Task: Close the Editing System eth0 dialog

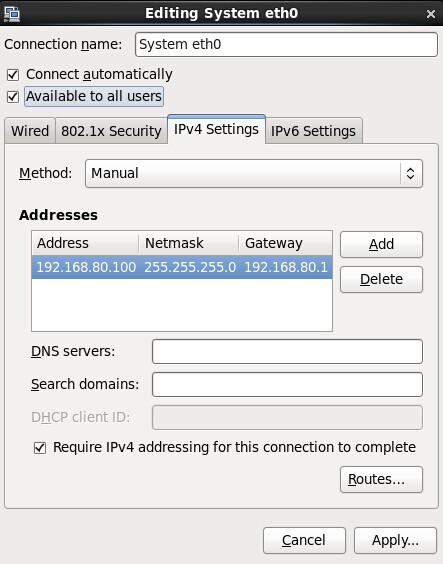Action: 430,14
